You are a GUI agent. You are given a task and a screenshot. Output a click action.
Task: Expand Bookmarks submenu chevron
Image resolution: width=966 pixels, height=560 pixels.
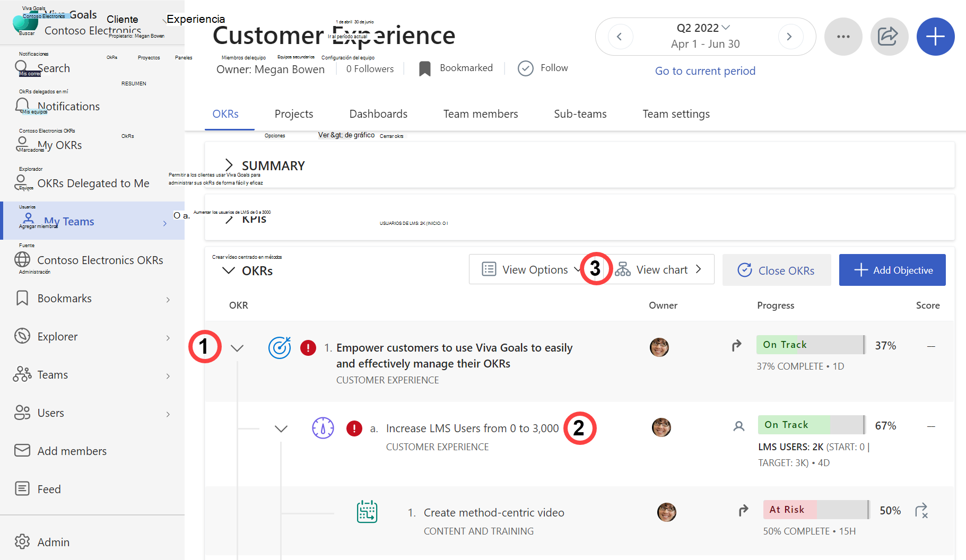point(168,300)
